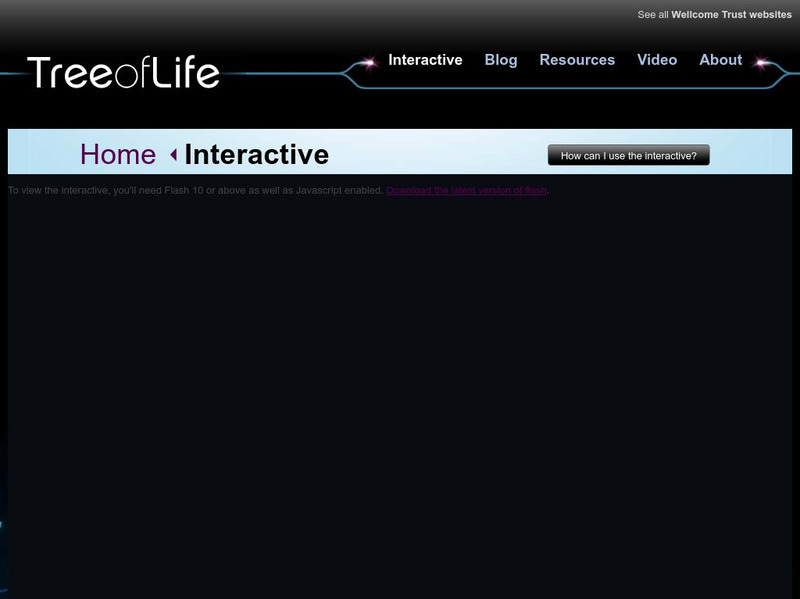Open the Video page
The width and height of the screenshot is (800, 599).
(658, 60)
